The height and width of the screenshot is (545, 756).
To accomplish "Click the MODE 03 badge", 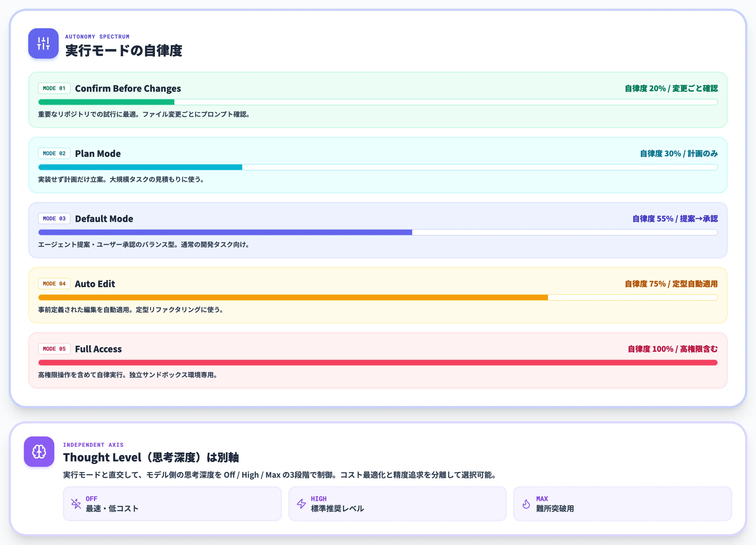I will tap(54, 218).
